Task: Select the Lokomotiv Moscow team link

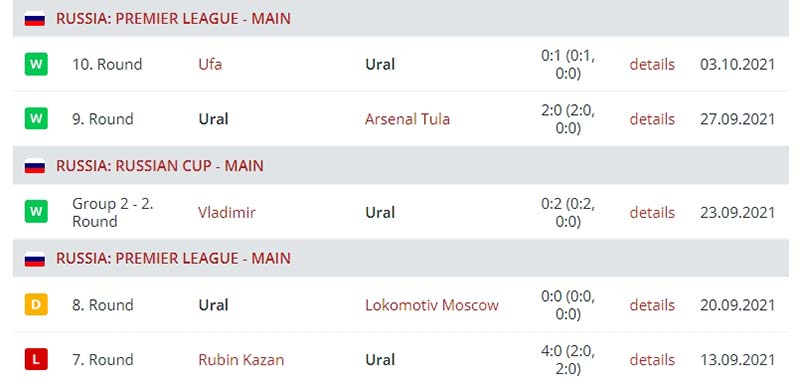Action: tap(432, 305)
